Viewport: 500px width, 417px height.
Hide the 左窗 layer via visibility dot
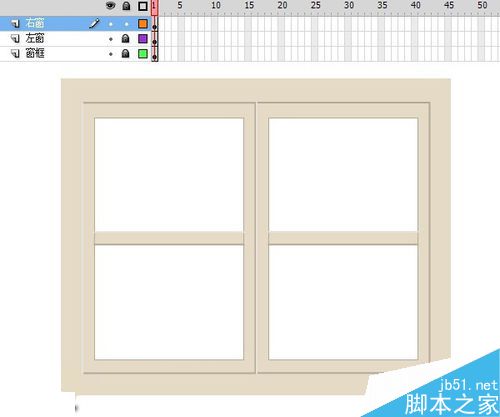point(111,39)
